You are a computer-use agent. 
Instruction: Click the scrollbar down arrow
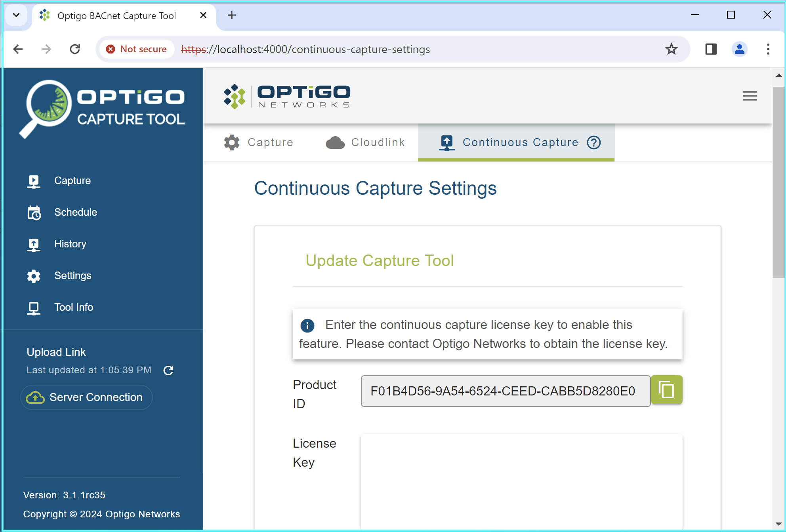point(779,524)
